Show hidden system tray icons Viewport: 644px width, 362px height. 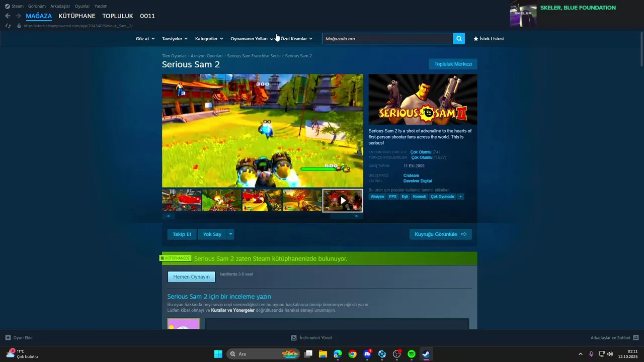(580, 354)
